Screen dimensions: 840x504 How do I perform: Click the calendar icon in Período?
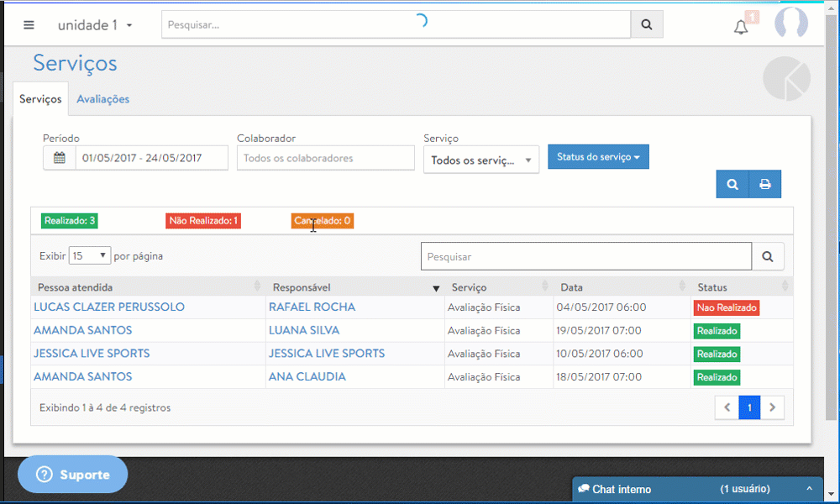tap(60, 158)
